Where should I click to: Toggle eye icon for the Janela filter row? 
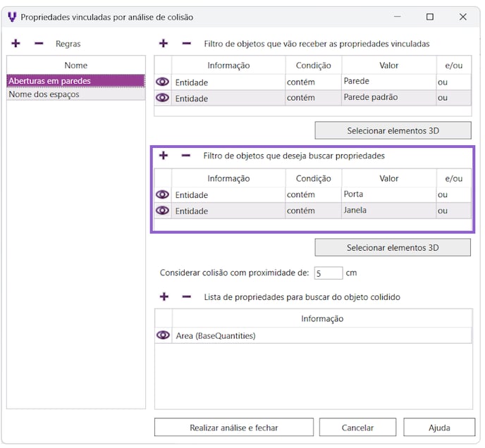[x=163, y=210]
